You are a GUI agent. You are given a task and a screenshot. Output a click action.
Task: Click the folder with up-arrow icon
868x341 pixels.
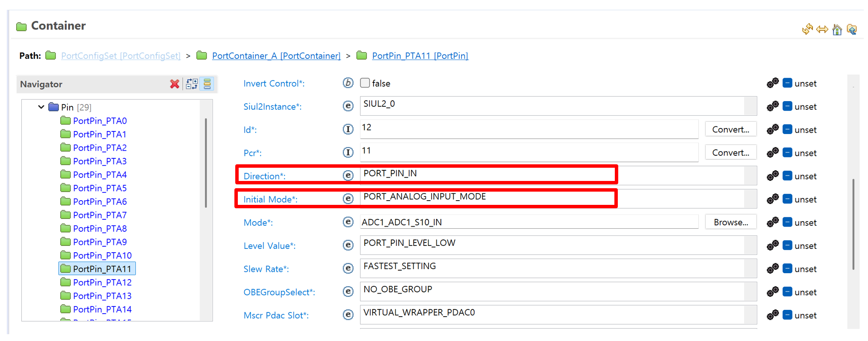[x=852, y=29]
